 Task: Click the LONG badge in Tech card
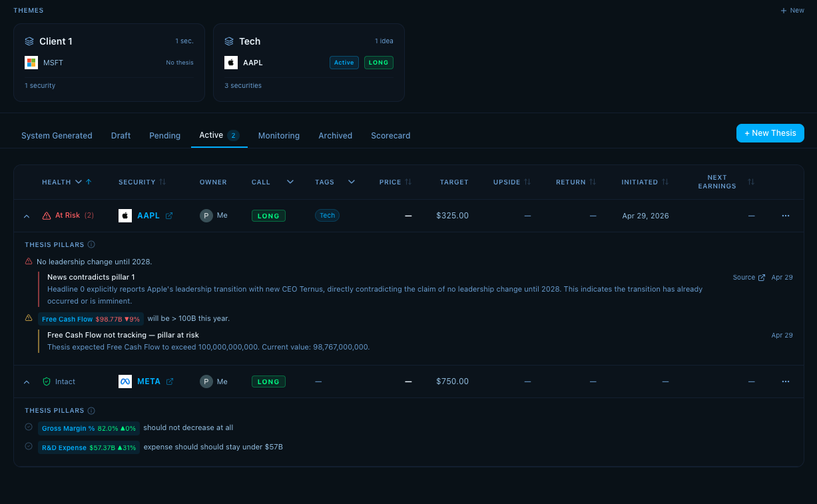(x=379, y=63)
